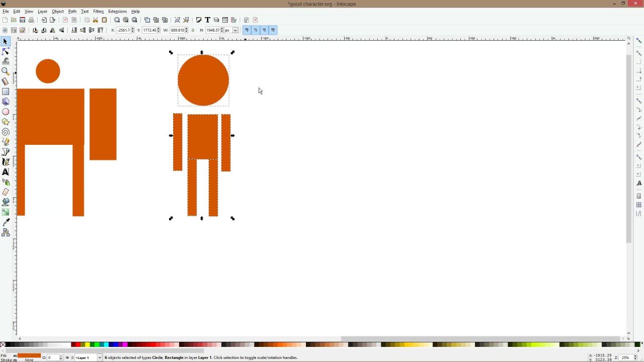Click the Fill color indicator
644x362 pixels.
[29, 355]
